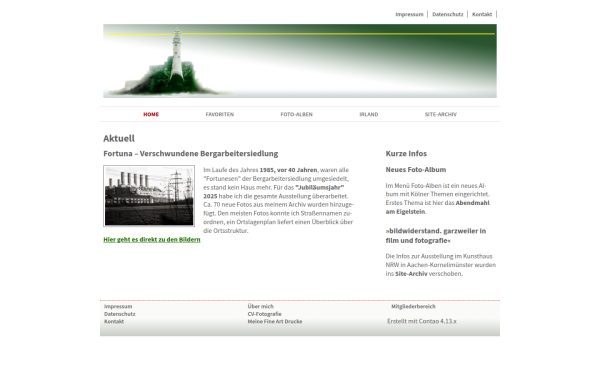
Task: Click bold text 'Abendmahl am Eigelstein'
Action: (x=437, y=207)
